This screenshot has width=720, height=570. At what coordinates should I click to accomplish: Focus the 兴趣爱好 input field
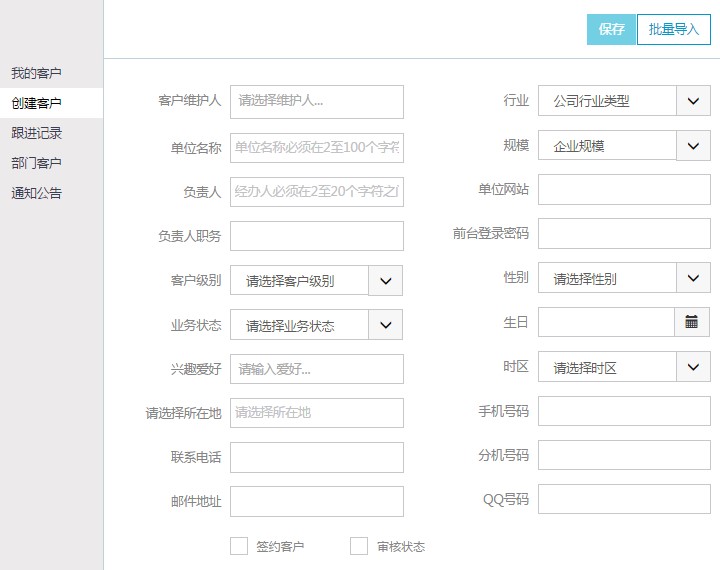coord(317,369)
